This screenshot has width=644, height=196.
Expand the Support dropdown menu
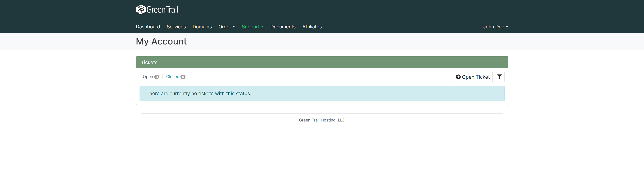pyautogui.click(x=253, y=27)
